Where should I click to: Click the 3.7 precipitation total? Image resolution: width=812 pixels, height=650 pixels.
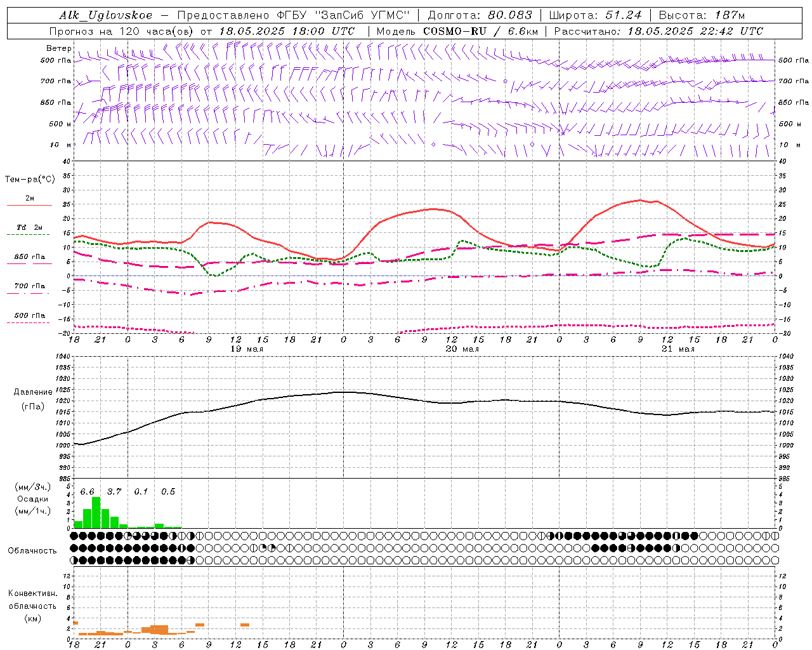[114, 492]
